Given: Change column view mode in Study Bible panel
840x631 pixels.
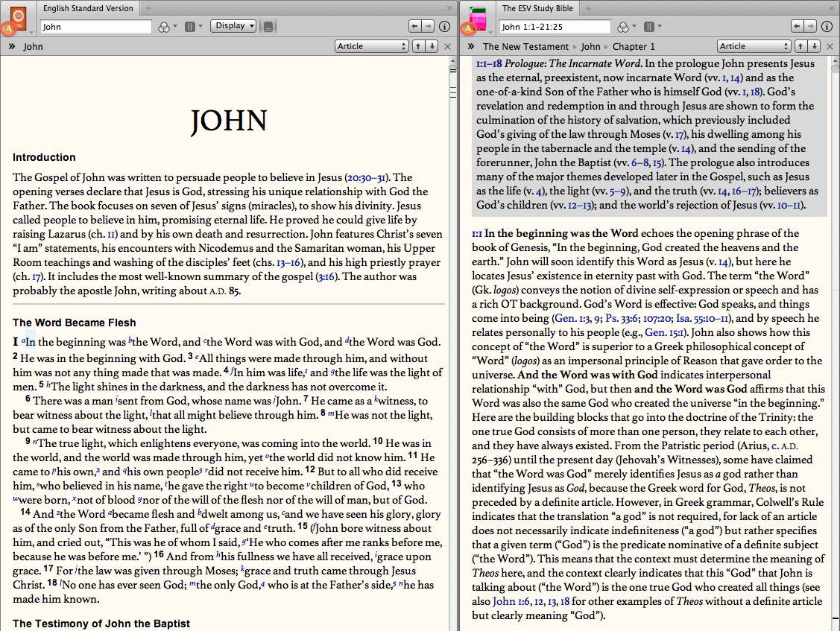Looking at the screenshot, I should [648, 26].
